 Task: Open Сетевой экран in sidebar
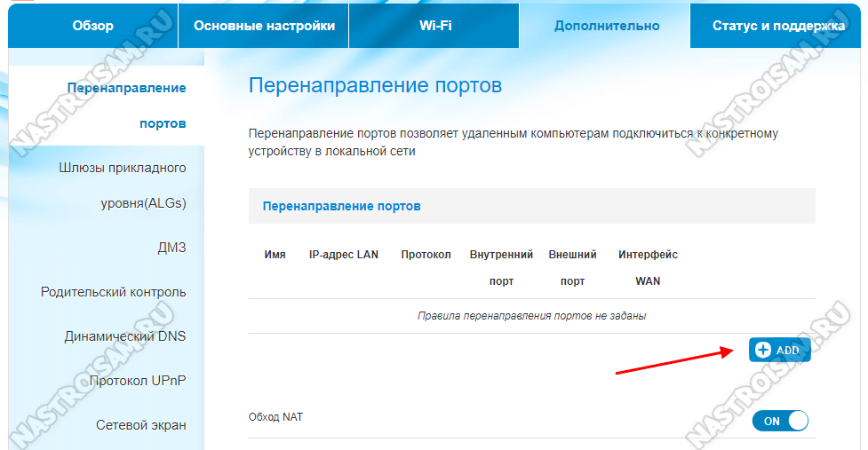point(141,425)
